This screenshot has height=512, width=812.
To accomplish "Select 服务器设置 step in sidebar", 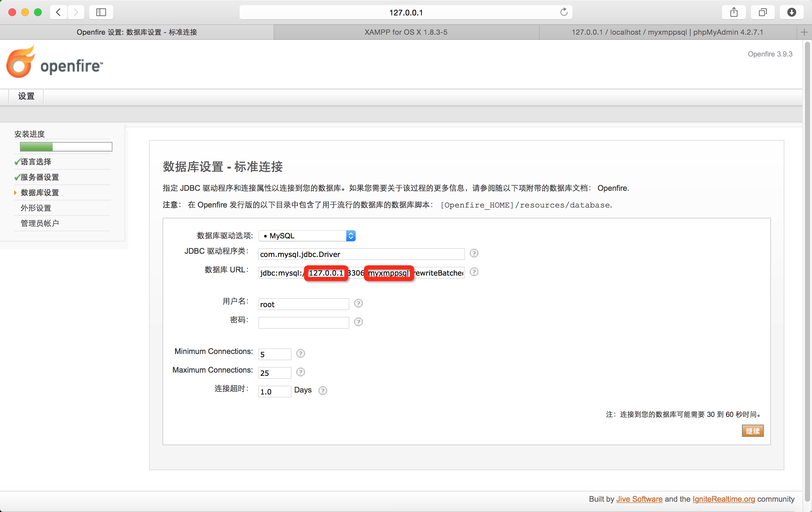I will [x=40, y=177].
